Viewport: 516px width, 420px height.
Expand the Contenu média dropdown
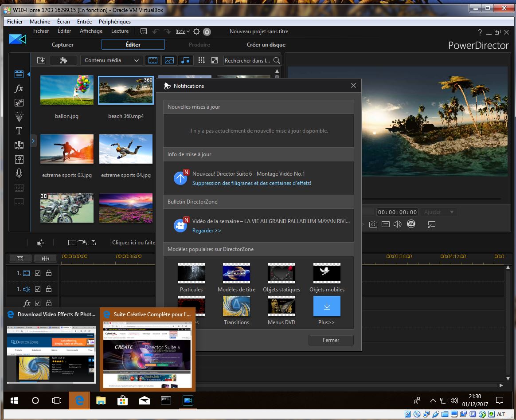pos(111,60)
